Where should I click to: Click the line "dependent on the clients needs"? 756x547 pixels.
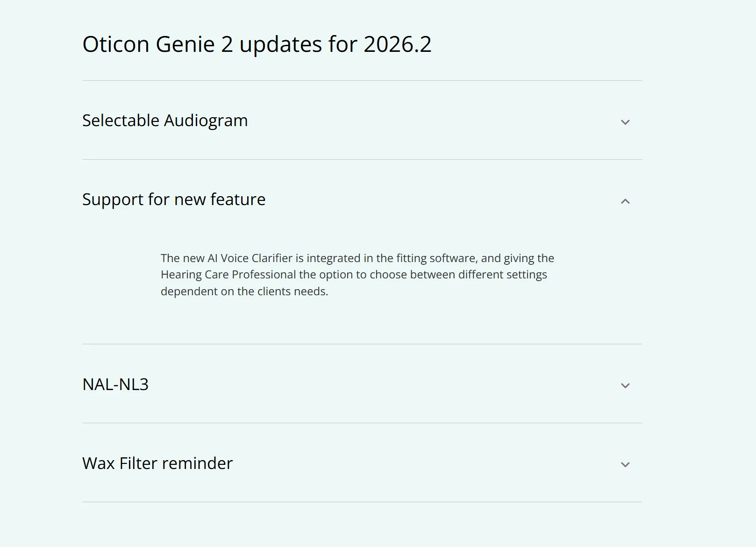[x=244, y=291]
